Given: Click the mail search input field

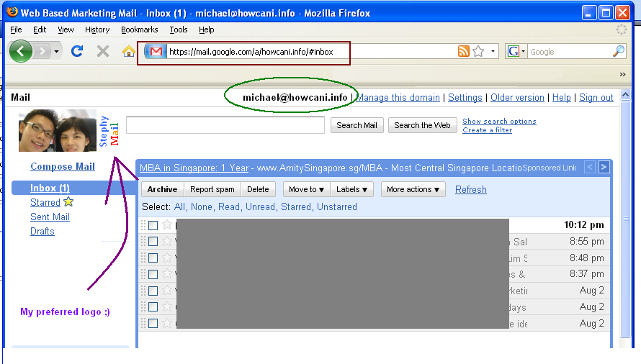Looking at the screenshot, I should tap(225, 125).
